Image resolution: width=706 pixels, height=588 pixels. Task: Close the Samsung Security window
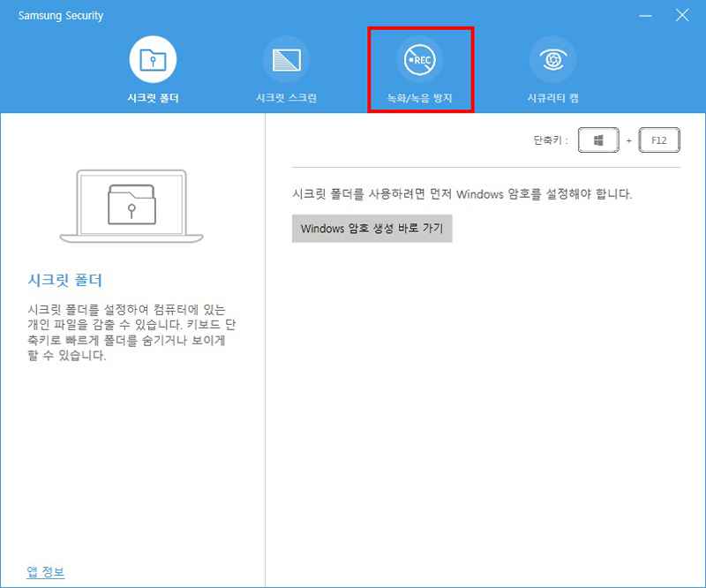coord(682,15)
